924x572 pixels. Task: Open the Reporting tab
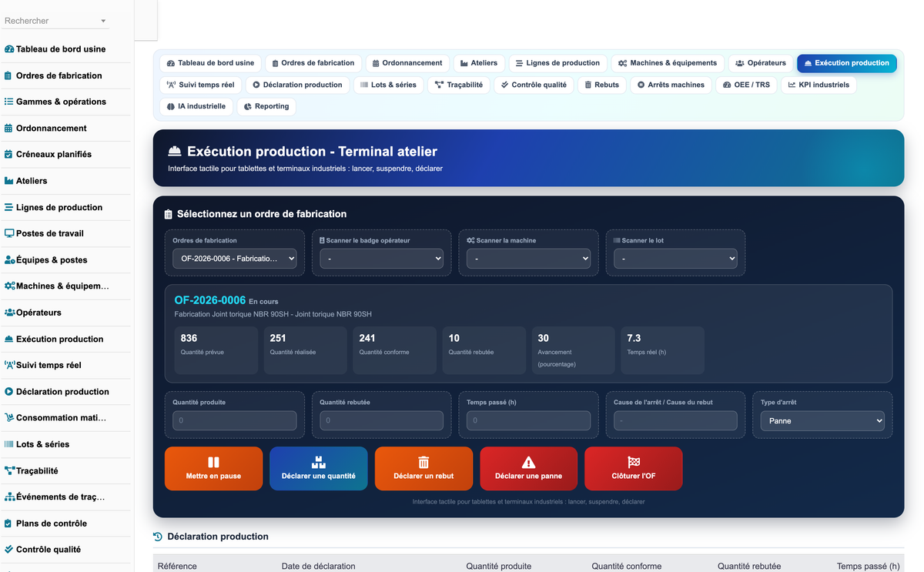(x=266, y=106)
